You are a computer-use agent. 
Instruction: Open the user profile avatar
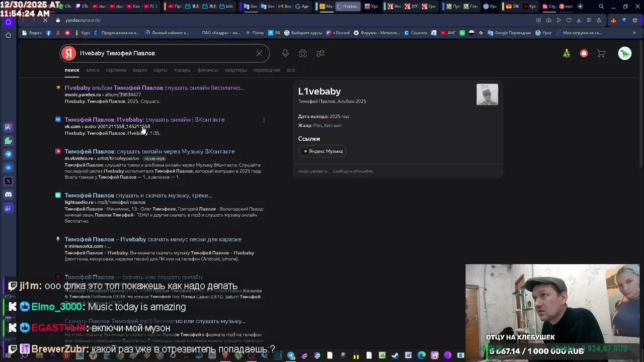(624, 53)
